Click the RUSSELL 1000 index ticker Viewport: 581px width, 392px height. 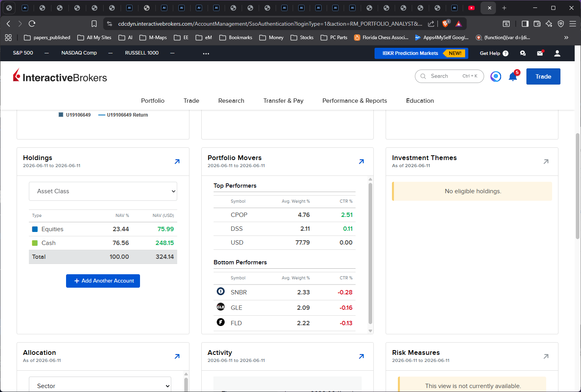[x=142, y=53]
